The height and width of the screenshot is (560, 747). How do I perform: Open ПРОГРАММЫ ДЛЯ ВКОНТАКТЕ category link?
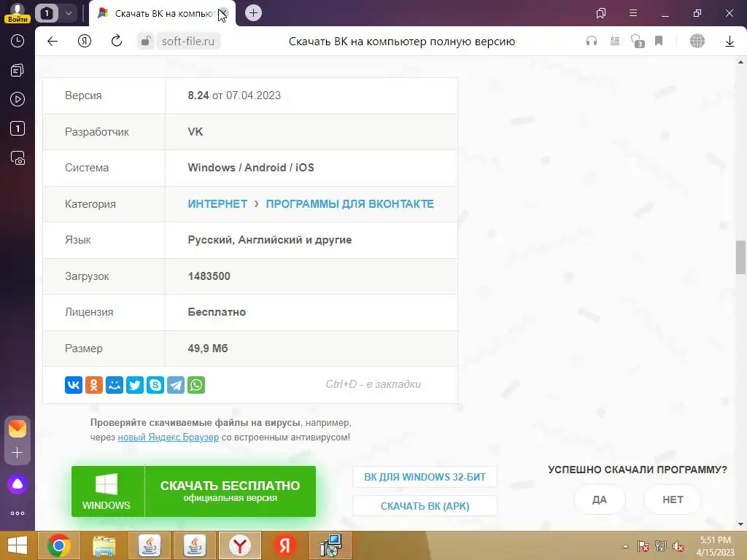(349, 204)
